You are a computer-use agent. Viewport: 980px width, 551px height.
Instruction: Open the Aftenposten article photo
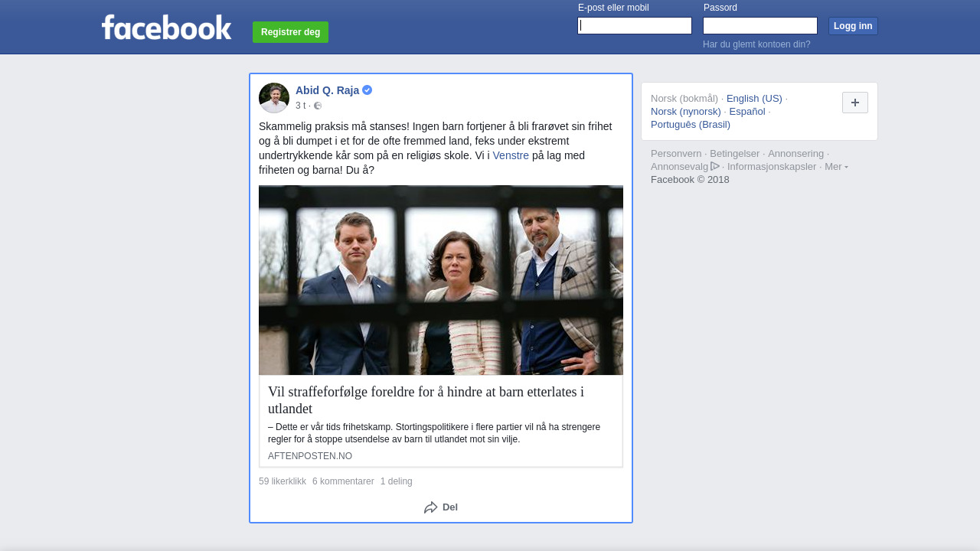pos(441,280)
